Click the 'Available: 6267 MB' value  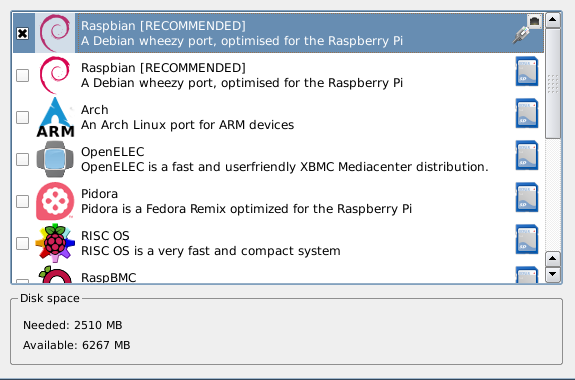(77, 345)
